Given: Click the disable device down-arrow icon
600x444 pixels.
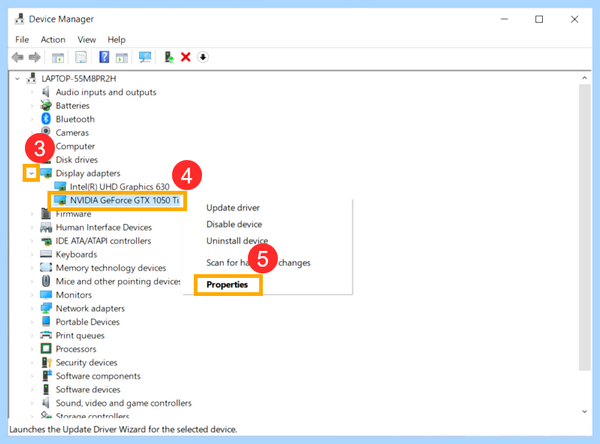Looking at the screenshot, I should point(202,57).
